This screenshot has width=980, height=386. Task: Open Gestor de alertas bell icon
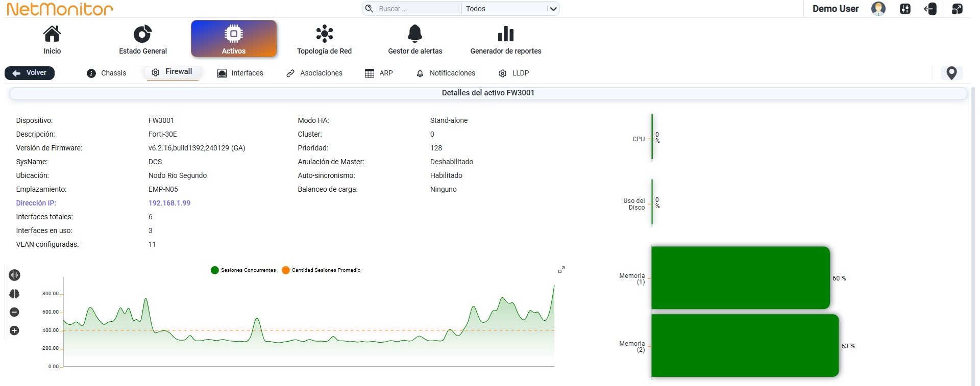(415, 34)
